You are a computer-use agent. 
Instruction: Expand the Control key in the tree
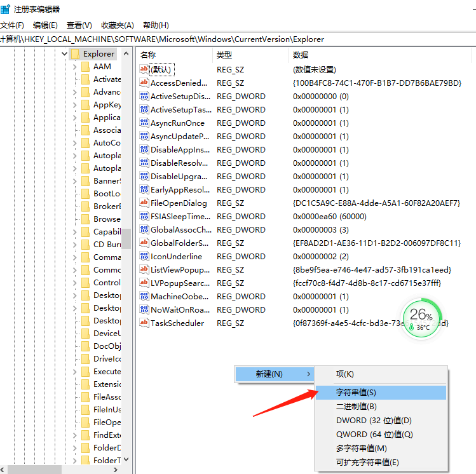75,283
